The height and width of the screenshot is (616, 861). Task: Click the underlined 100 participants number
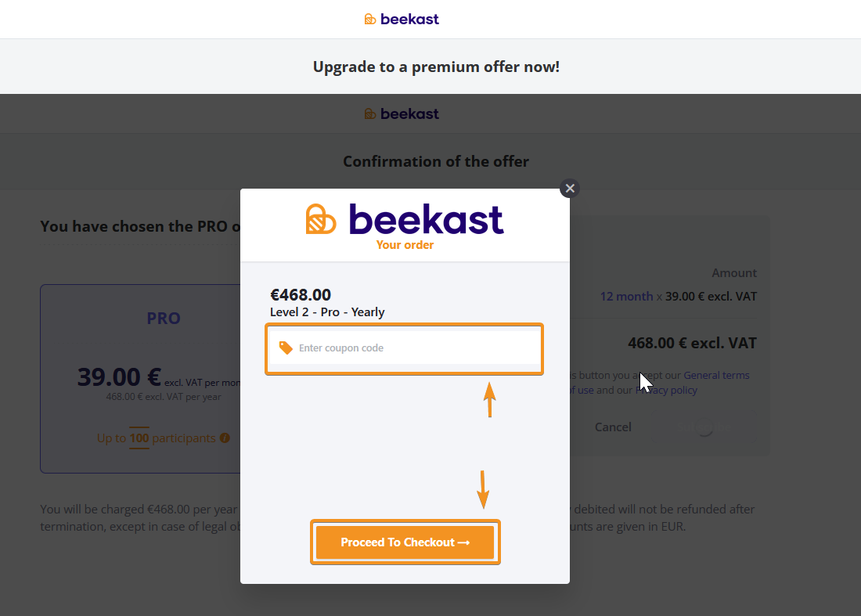[139, 438]
